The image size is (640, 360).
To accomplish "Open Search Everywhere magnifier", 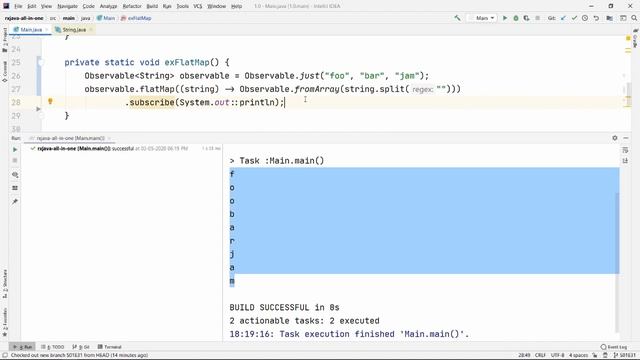I will pyautogui.click(x=634, y=18).
